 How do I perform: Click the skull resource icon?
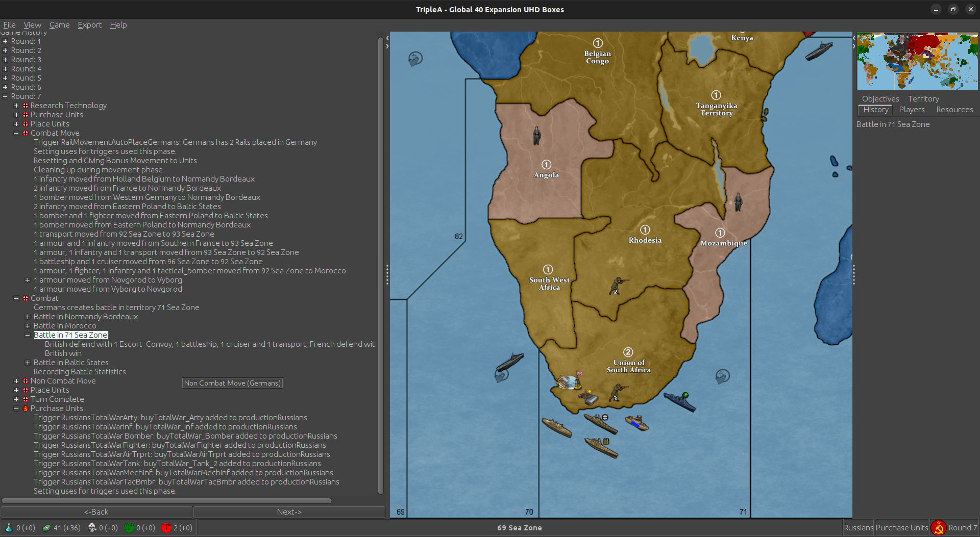point(92,528)
